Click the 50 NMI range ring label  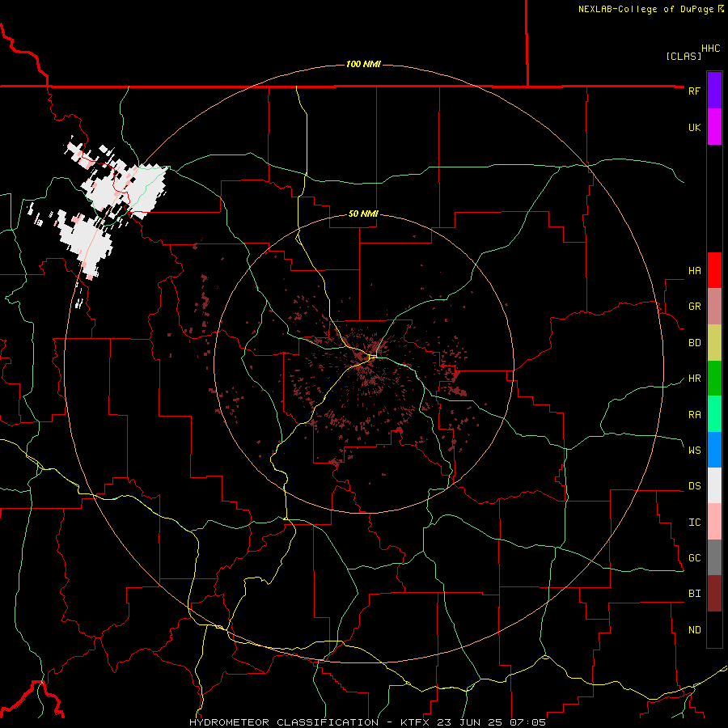pos(363,214)
